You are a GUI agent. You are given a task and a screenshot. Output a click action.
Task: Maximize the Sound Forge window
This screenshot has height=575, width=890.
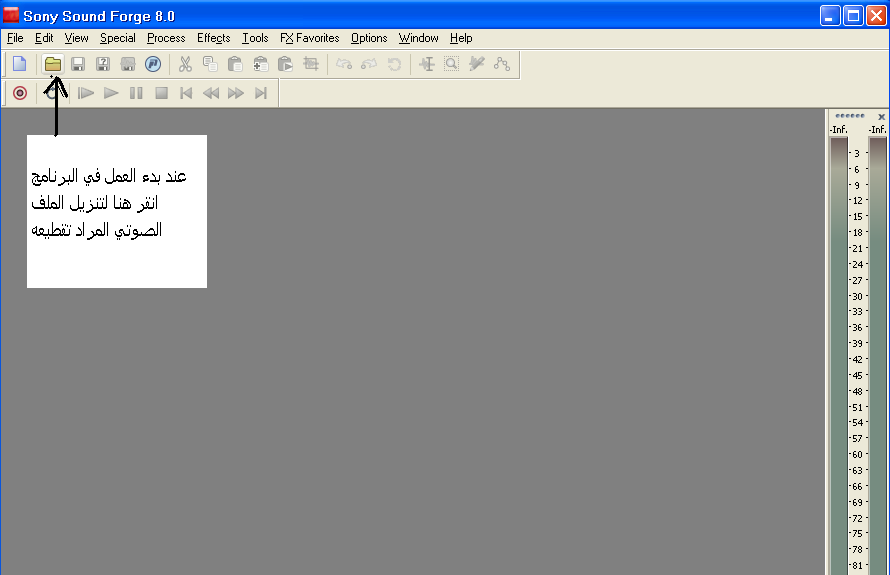click(853, 16)
